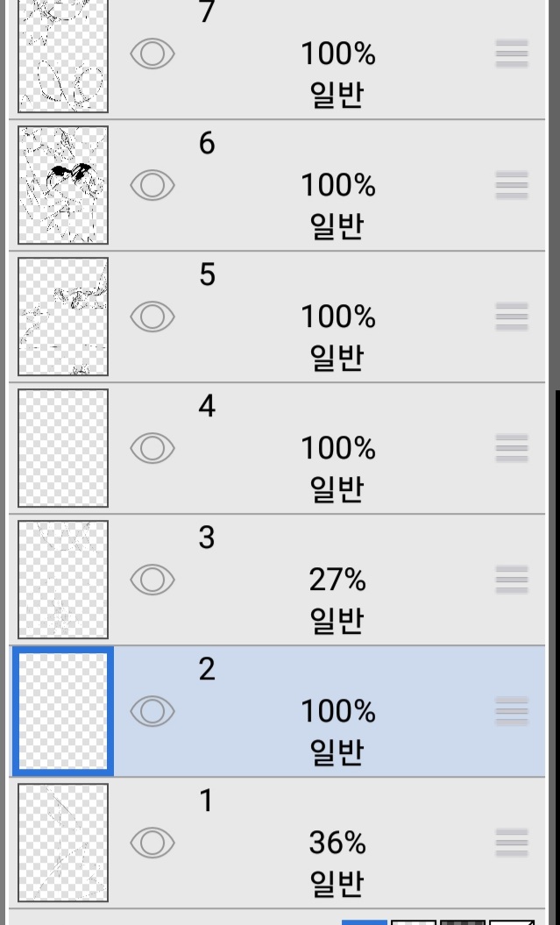Image resolution: width=560 pixels, height=925 pixels.
Task: Click the reorder handle on layer 2
Action: 512,711
